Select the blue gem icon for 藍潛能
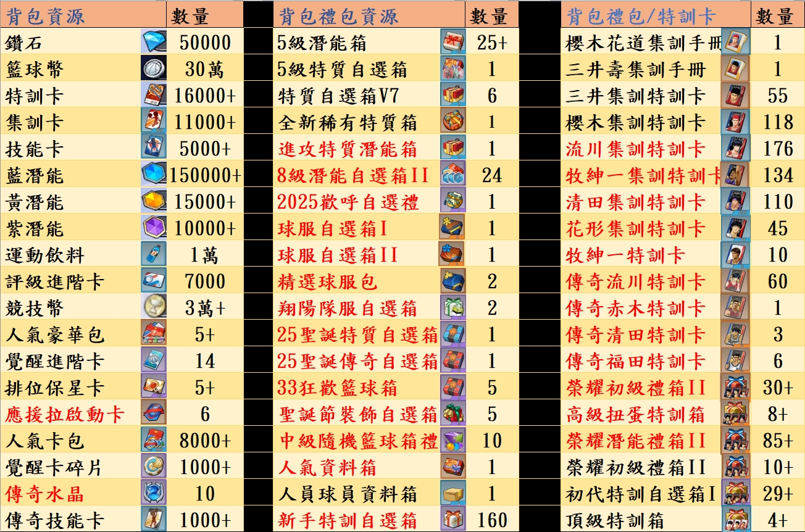The width and height of the screenshot is (805, 532). tap(152, 175)
